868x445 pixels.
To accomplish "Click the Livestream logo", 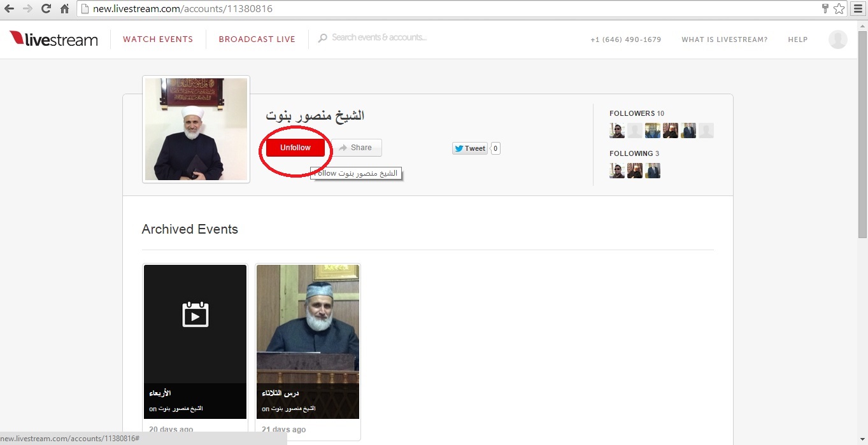I will (x=53, y=39).
